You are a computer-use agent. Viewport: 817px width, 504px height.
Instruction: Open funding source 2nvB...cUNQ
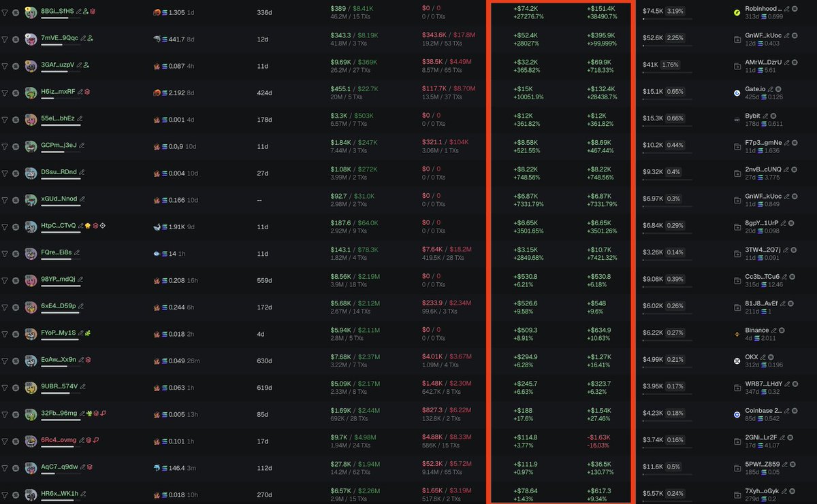click(x=763, y=169)
